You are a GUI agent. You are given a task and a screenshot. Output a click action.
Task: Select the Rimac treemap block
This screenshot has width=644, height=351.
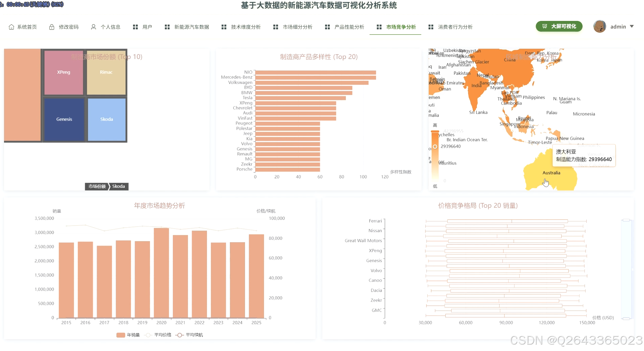[x=106, y=72]
